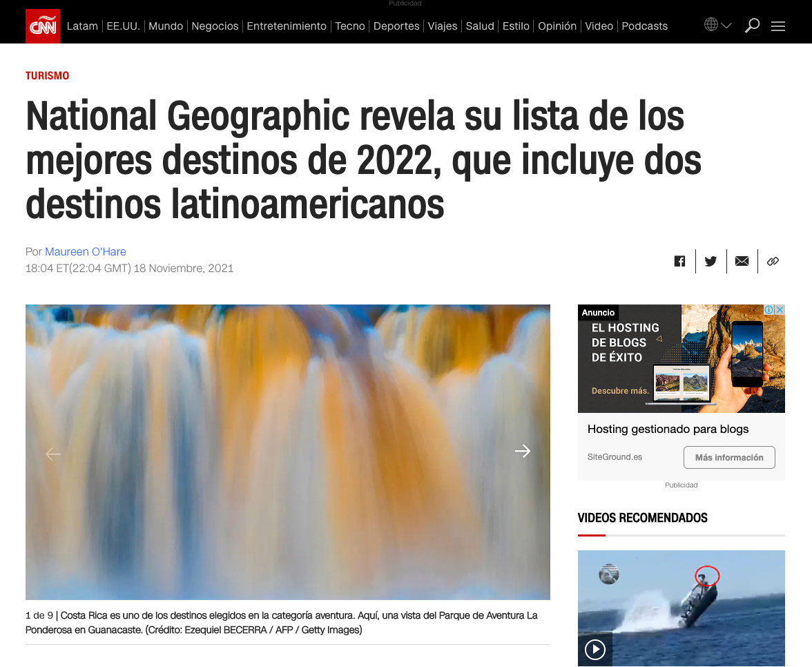Expand the edition selector chevron
This screenshot has height=667, width=812.
726,26
